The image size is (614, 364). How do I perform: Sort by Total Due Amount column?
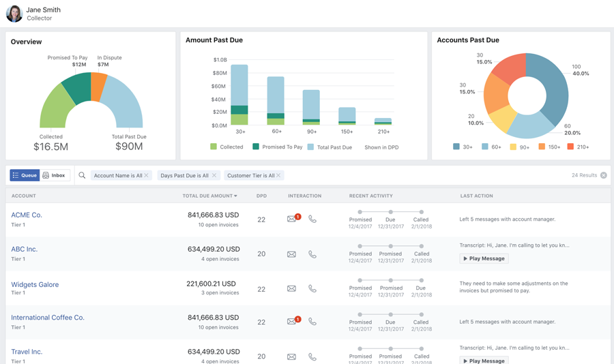tap(209, 196)
